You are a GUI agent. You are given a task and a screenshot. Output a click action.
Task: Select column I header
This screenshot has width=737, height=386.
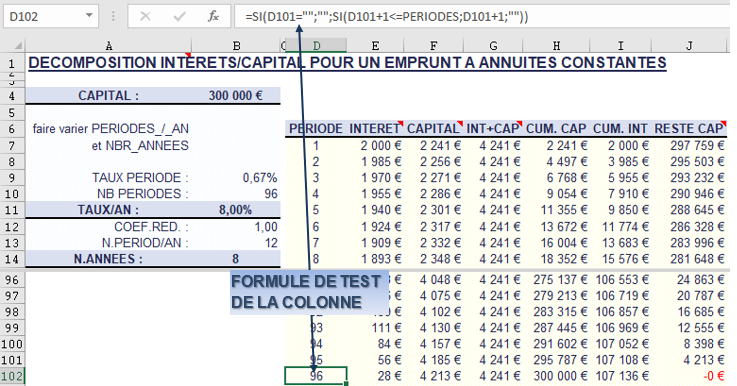click(x=620, y=46)
